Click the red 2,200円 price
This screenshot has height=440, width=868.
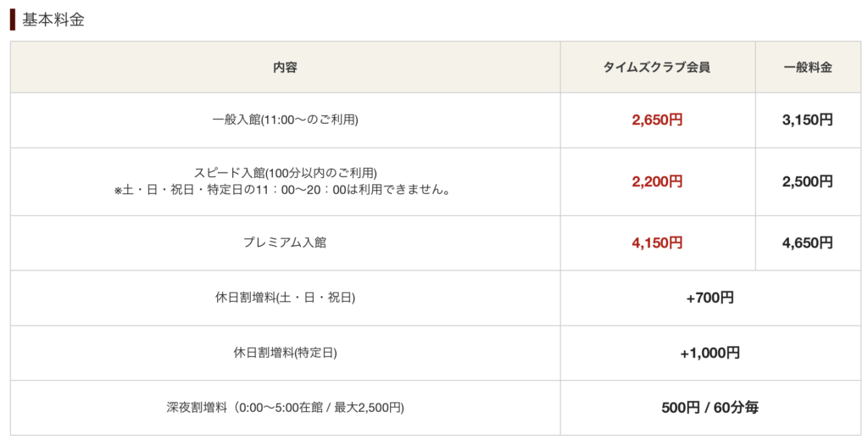click(657, 181)
